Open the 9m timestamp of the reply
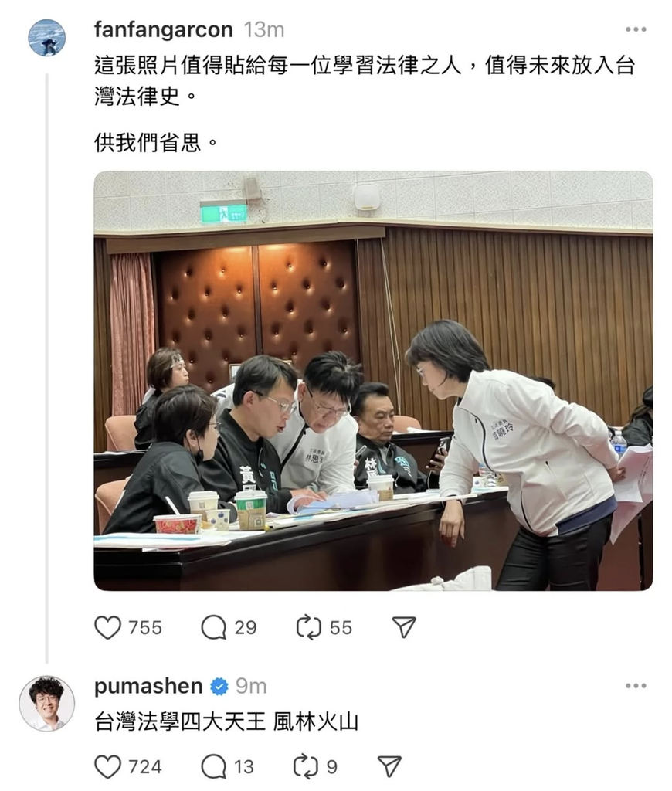 (251, 687)
